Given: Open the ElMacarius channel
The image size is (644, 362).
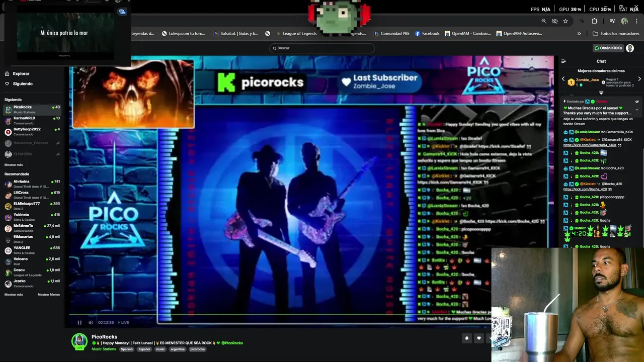Looking at the screenshot, I should click(x=32, y=239).
